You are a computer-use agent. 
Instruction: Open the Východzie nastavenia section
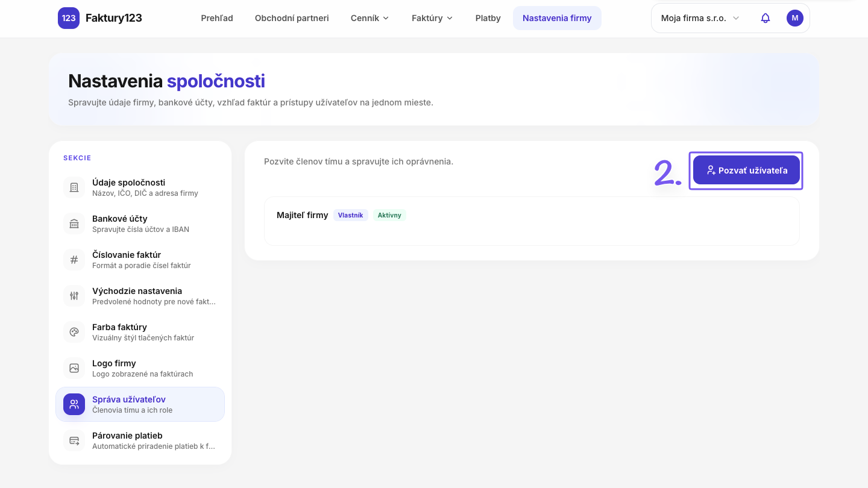pyautogui.click(x=140, y=296)
